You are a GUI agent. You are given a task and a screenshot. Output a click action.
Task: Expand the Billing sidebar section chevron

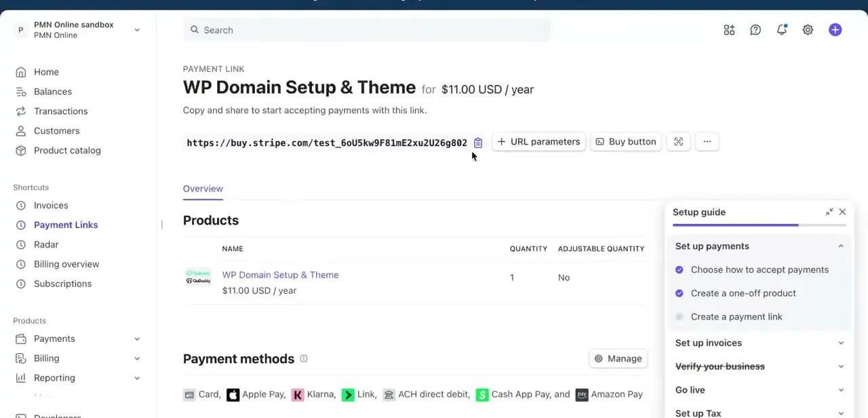pyautogui.click(x=137, y=358)
